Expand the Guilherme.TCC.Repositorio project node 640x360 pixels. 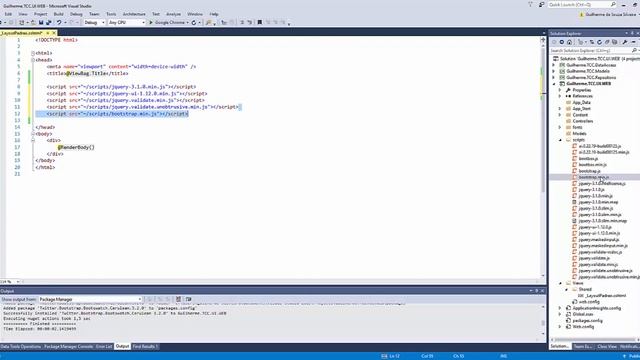click(554, 78)
